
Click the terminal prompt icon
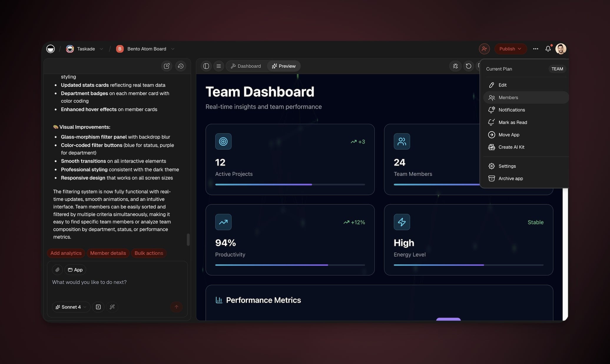pyautogui.click(x=98, y=307)
